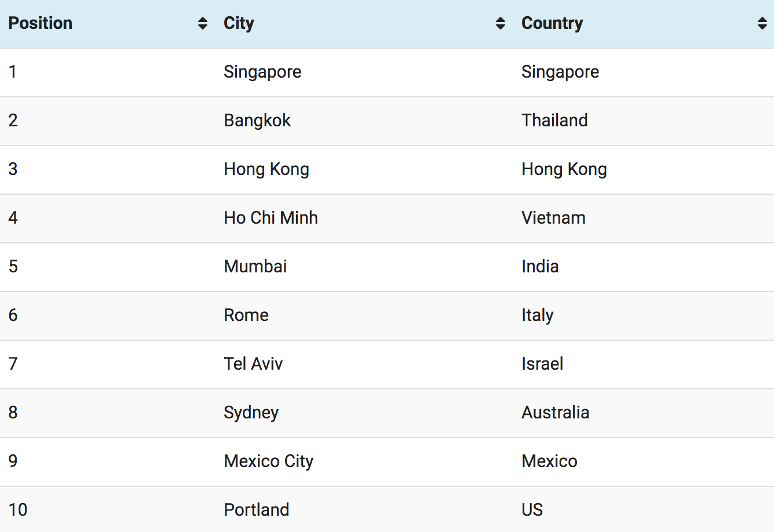Screen dimensions: 774x532
Task: Click the Australia country cell
Action: click(x=644, y=413)
